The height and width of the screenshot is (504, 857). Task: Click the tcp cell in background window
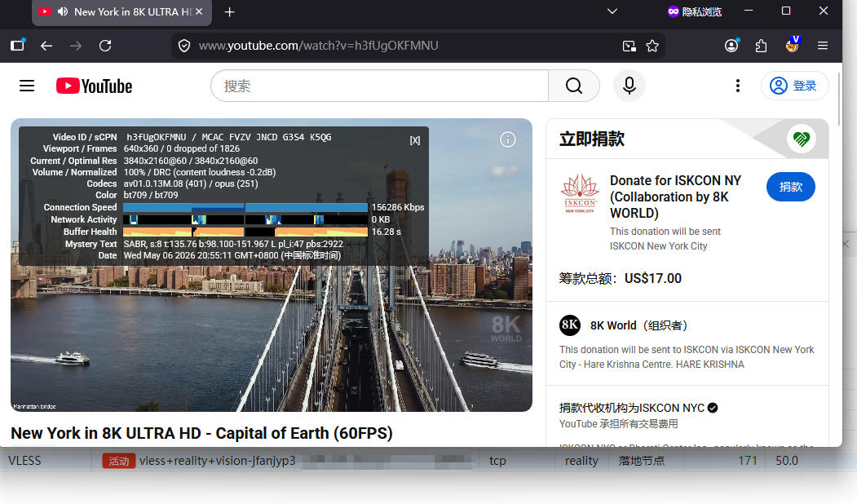[497, 461]
